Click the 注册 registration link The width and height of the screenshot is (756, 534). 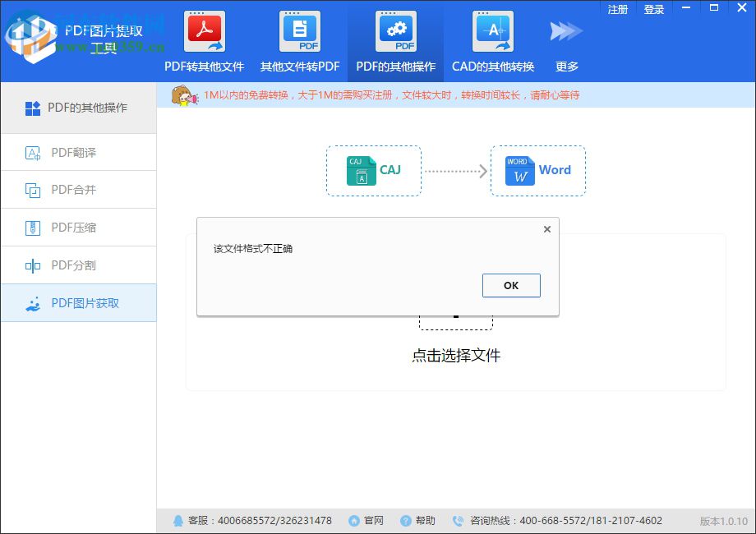click(x=617, y=9)
